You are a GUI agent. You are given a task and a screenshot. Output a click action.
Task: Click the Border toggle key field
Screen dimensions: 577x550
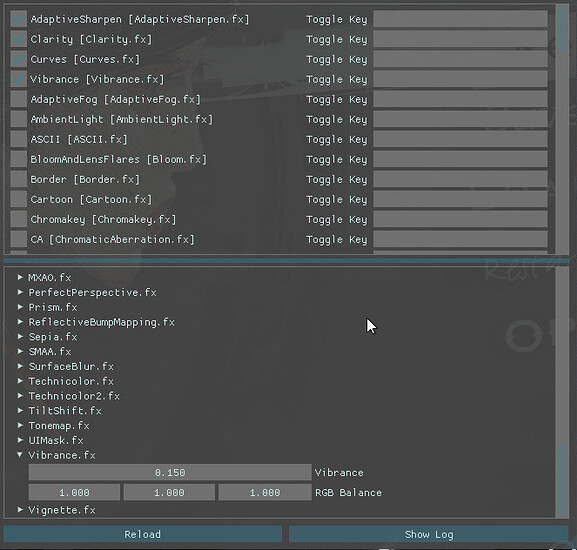460,180
